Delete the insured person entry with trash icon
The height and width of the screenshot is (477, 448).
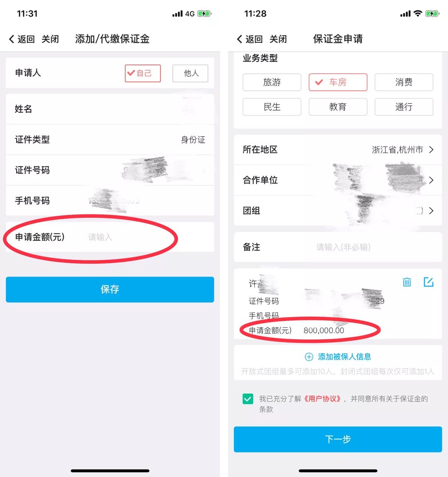click(407, 282)
